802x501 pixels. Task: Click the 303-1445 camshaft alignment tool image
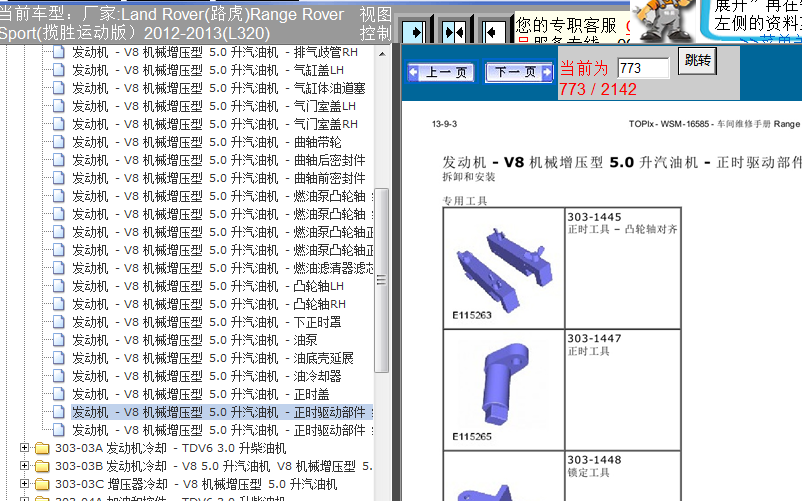(504, 269)
